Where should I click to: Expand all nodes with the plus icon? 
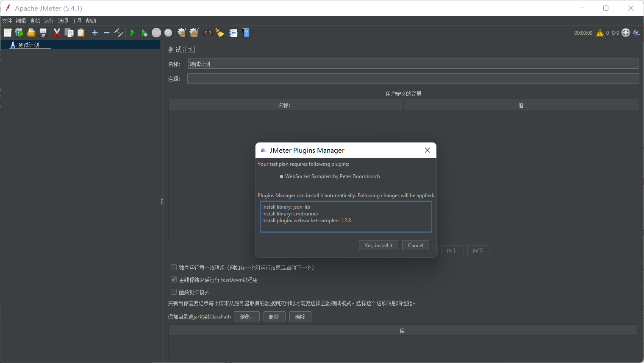tap(95, 33)
